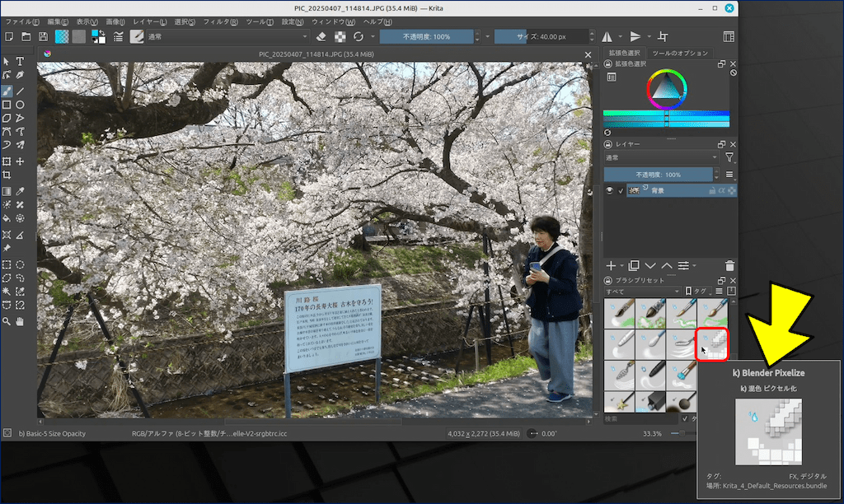The height and width of the screenshot is (504, 844).
Task: Select the Crop tool
Action: 7,175
